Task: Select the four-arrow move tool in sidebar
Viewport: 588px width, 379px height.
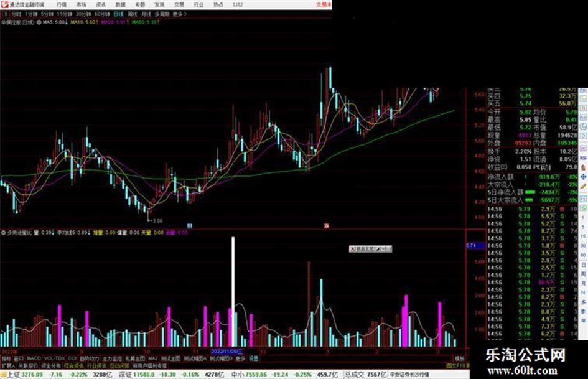Action: tap(583, 177)
